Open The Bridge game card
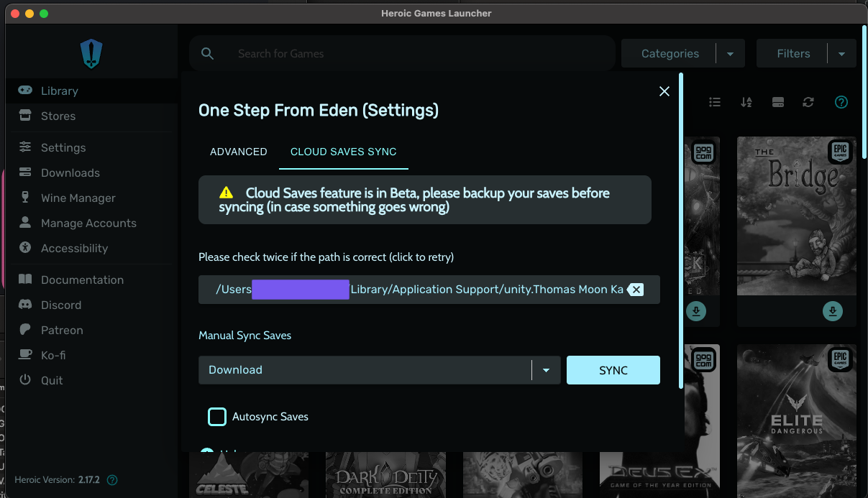 pos(797,216)
